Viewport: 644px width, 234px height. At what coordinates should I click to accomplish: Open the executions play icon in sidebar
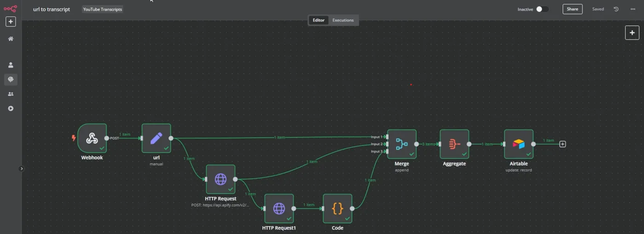[x=11, y=108]
